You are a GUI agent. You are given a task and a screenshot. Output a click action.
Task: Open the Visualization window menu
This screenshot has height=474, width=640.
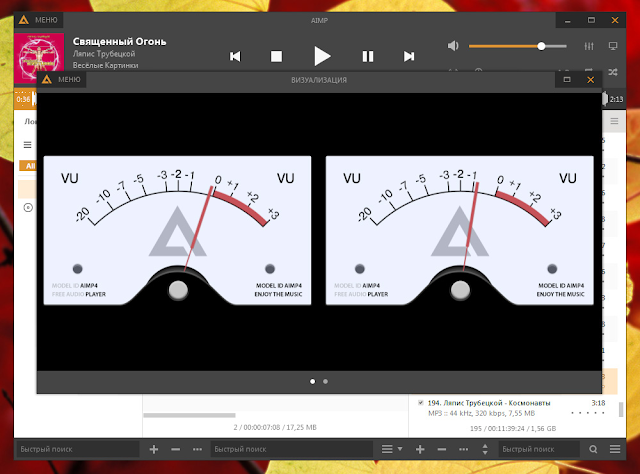coord(62,80)
